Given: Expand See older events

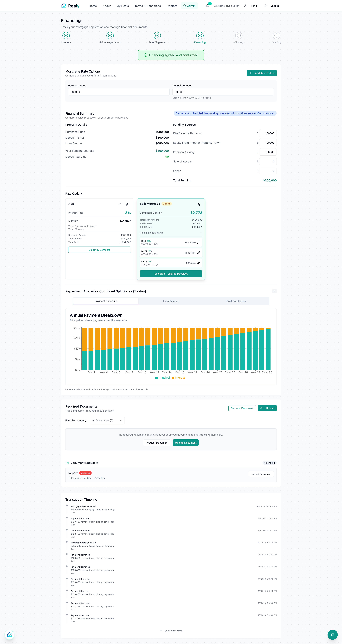Looking at the screenshot, I should [x=171, y=631].
